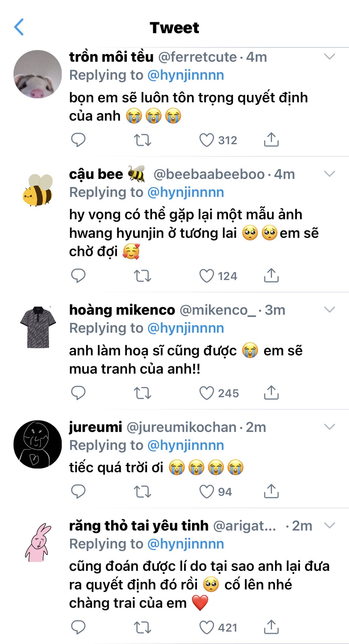The width and height of the screenshot is (349, 644).
Task: Share the @mikenco_ tweet
Action: [271, 393]
